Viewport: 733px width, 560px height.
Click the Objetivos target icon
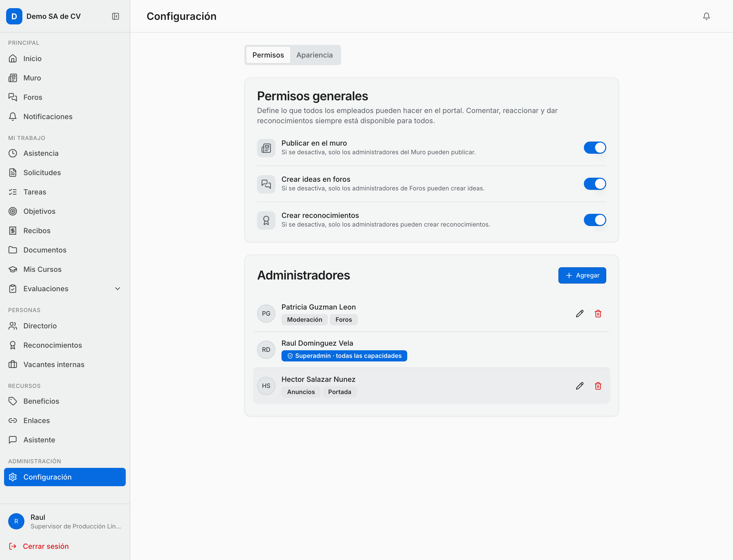click(13, 211)
